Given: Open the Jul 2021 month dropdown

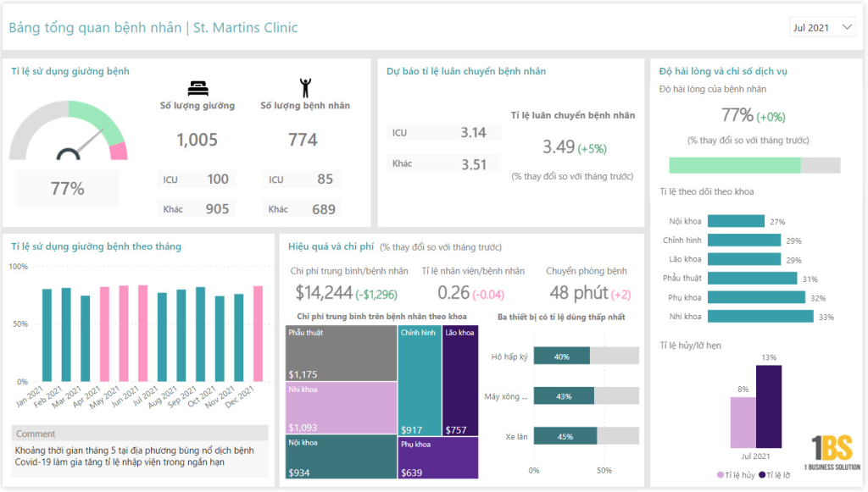Looking at the screenshot, I should [822, 27].
